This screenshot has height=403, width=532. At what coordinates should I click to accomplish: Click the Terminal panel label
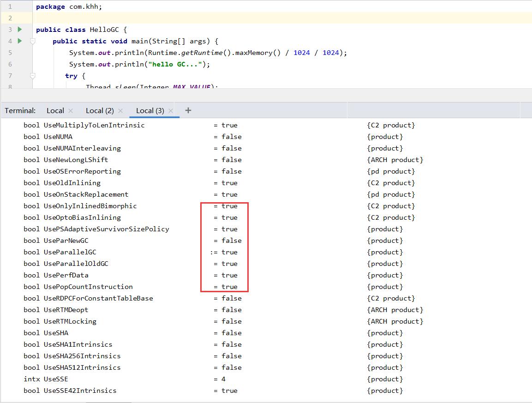[x=20, y=111]
